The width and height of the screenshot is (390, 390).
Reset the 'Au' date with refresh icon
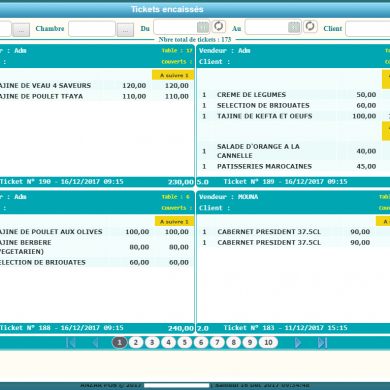click(310, 26)
